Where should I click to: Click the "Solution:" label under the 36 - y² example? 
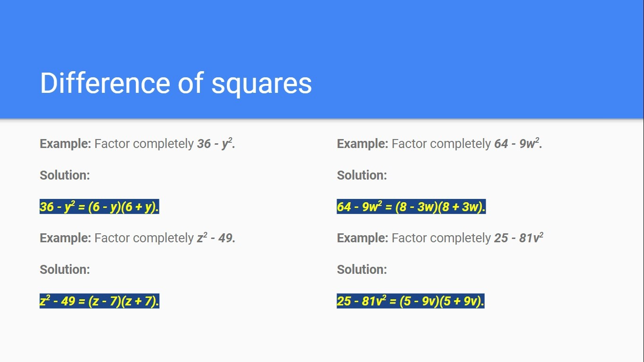pos(65,175)
